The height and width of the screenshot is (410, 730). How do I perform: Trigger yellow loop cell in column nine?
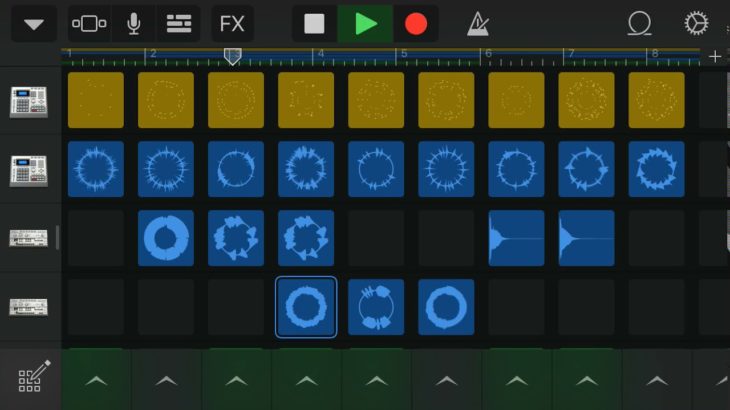coord(656,100)
